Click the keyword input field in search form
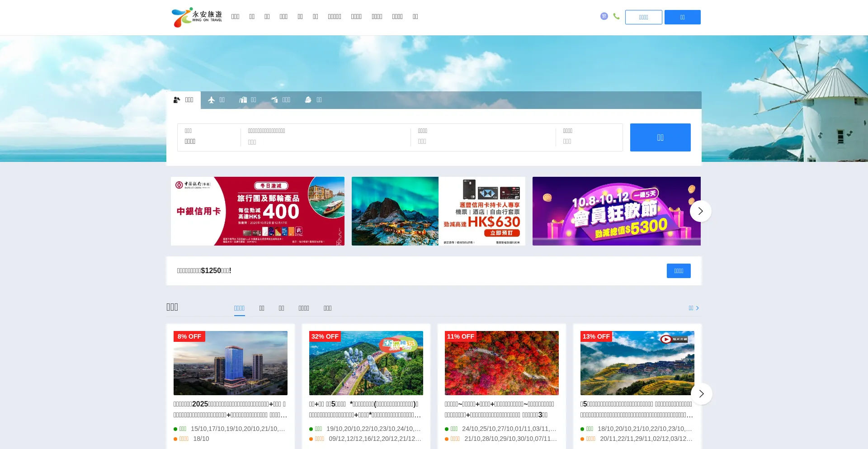868x449 pixels. 325,142
